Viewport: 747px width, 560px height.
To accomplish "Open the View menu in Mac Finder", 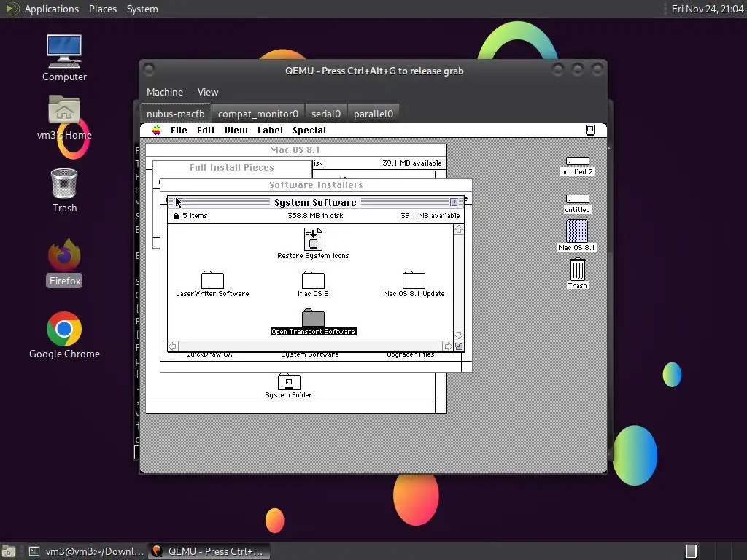I will click(x=236, y=130).
